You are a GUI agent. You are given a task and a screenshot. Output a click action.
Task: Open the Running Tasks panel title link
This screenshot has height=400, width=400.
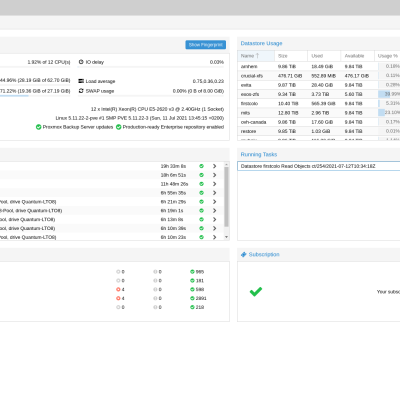click(x=259, y=154)
